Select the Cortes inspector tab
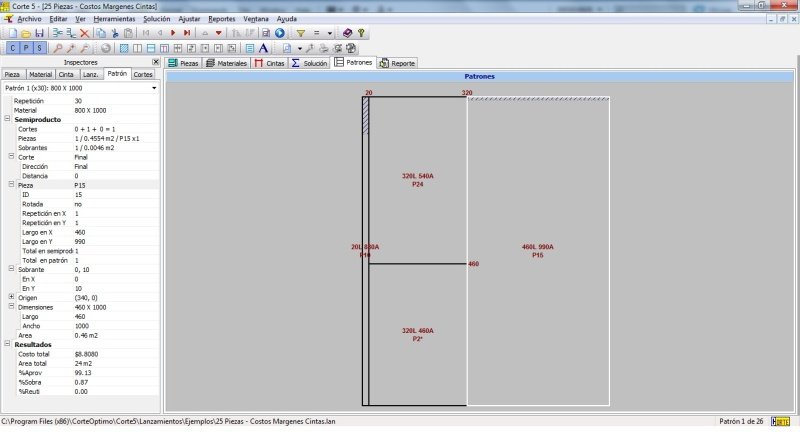This screenshot has width=800, height=432. point(143,75)
